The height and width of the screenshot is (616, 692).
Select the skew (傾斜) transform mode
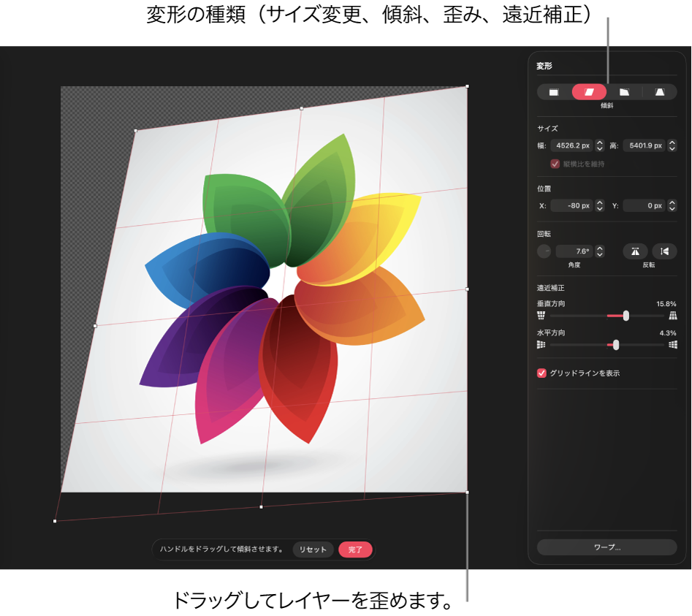589,92
